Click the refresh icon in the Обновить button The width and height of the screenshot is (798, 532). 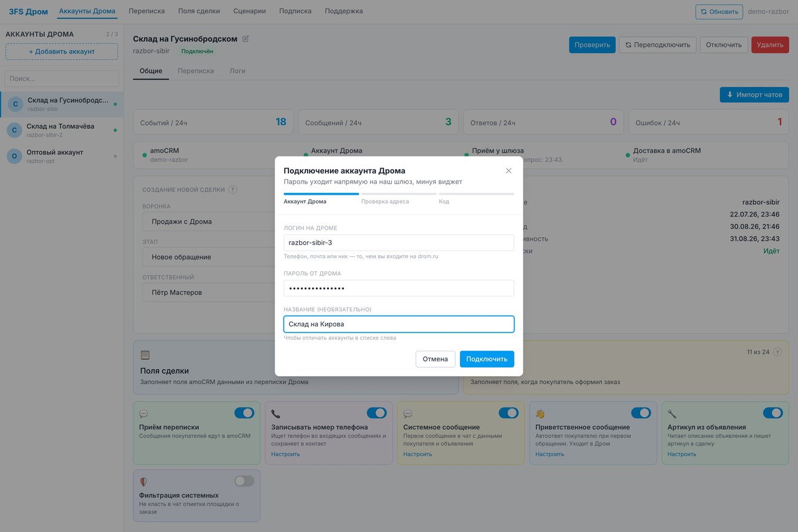point(704,11)
